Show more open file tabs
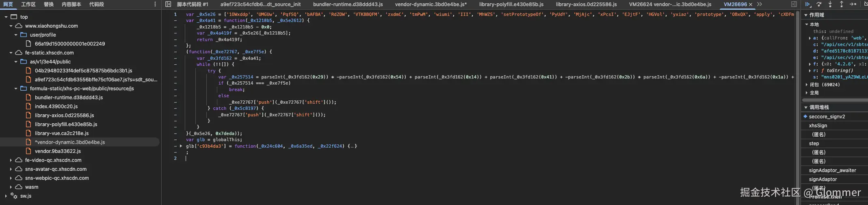 tap(760, 4)
